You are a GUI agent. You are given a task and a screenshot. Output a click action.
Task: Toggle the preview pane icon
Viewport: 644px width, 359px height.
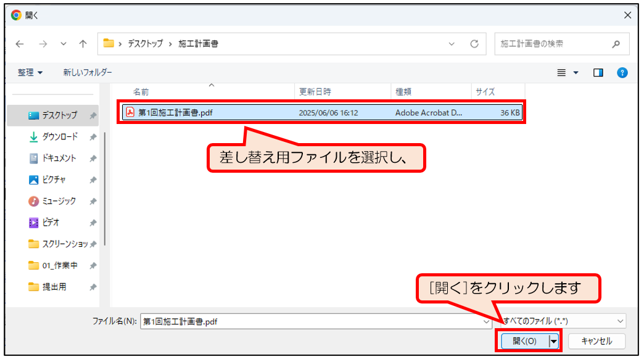[598, 73]
